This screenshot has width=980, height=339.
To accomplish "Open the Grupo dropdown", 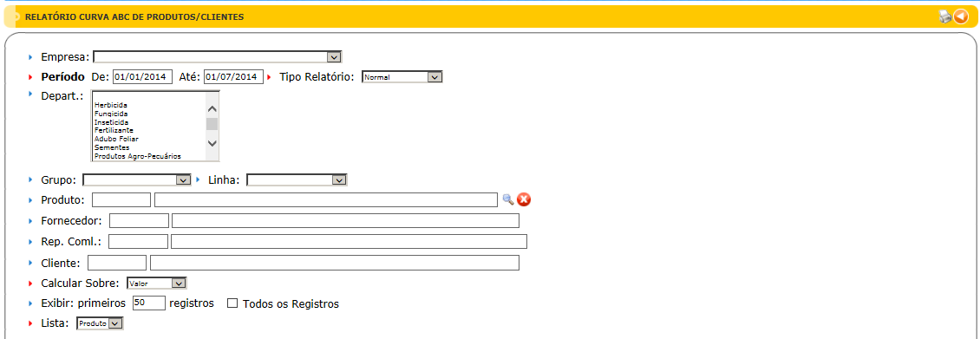I will [136, 179].
